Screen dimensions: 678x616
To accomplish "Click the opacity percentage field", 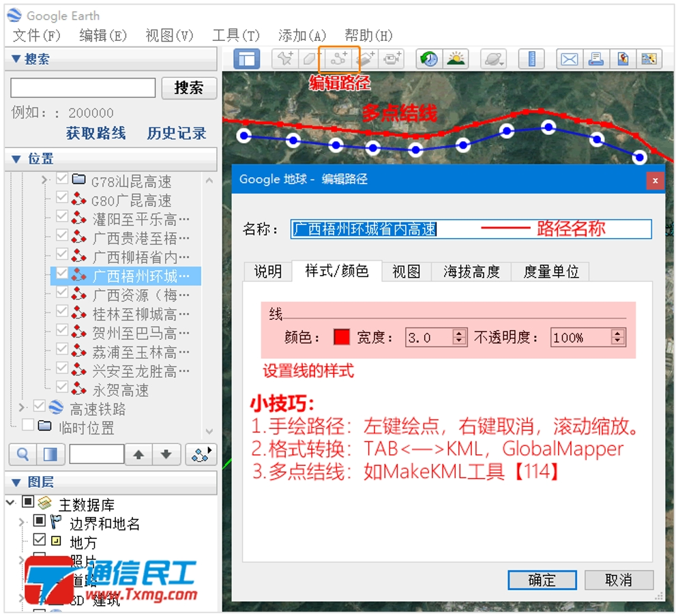I will pyautogui.click(x=581, y=338).
